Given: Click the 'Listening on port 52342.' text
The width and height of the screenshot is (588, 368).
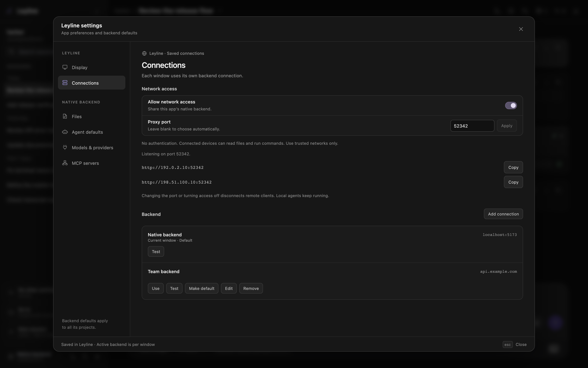Looking at the screenshot, I should [166, 154].
